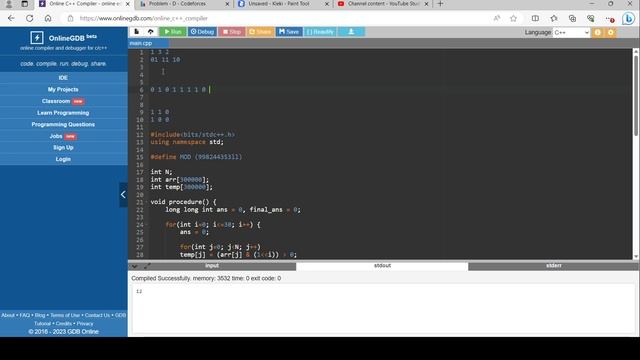Image resolution: width=640 pixels, height=360 pixels.
Task: Open the browser settings and more menu
Action: 610,19
